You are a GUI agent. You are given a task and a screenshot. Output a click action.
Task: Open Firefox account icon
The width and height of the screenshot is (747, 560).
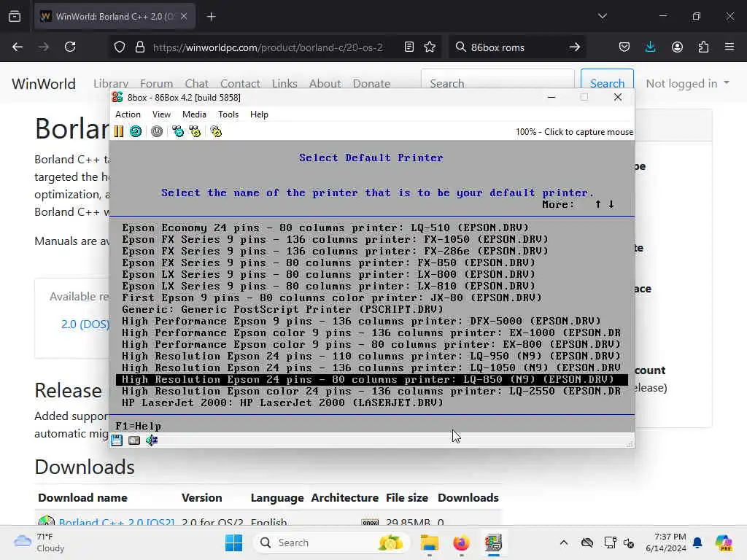tap(677, 47)
